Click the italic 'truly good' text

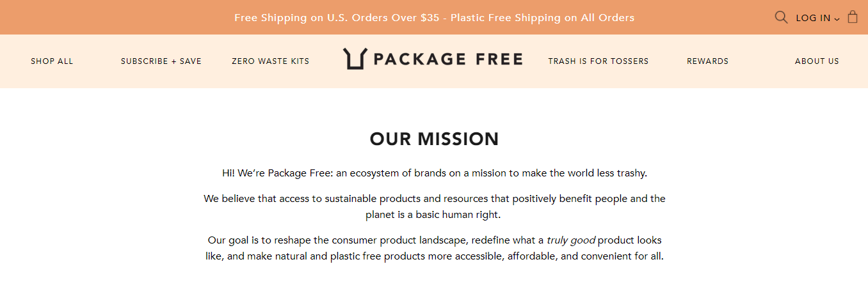click(571, 240)
